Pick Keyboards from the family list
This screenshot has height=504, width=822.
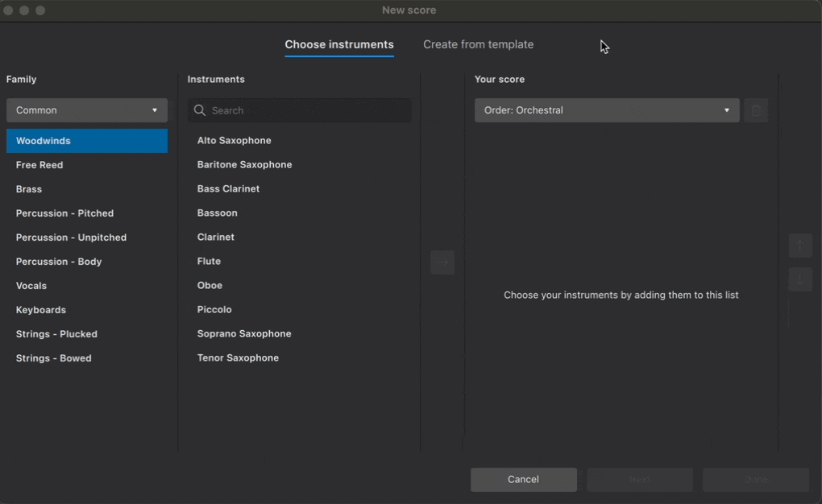41,310
